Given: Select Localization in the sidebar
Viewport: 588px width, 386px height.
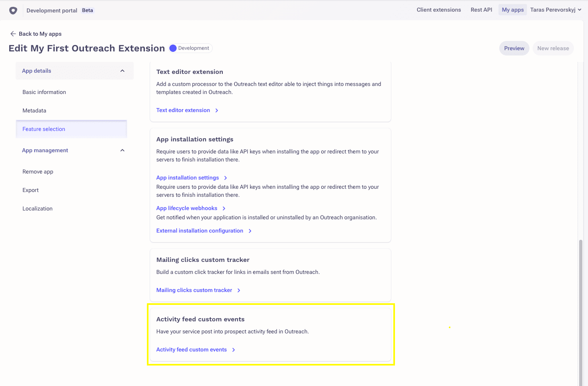Looking at the screenshot, I should (x=37, y=208).
